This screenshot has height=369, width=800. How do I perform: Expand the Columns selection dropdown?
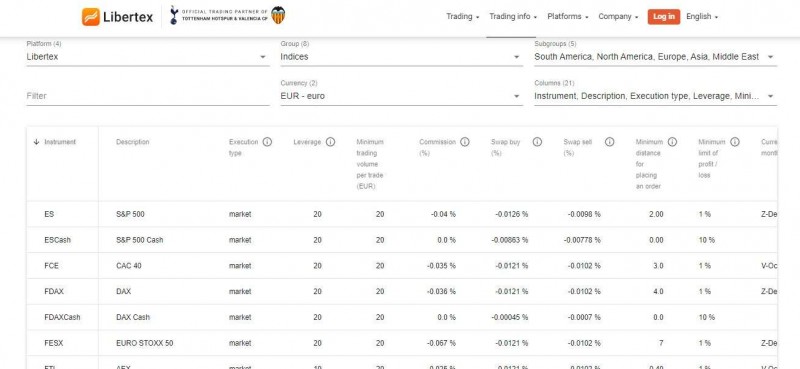656,96
